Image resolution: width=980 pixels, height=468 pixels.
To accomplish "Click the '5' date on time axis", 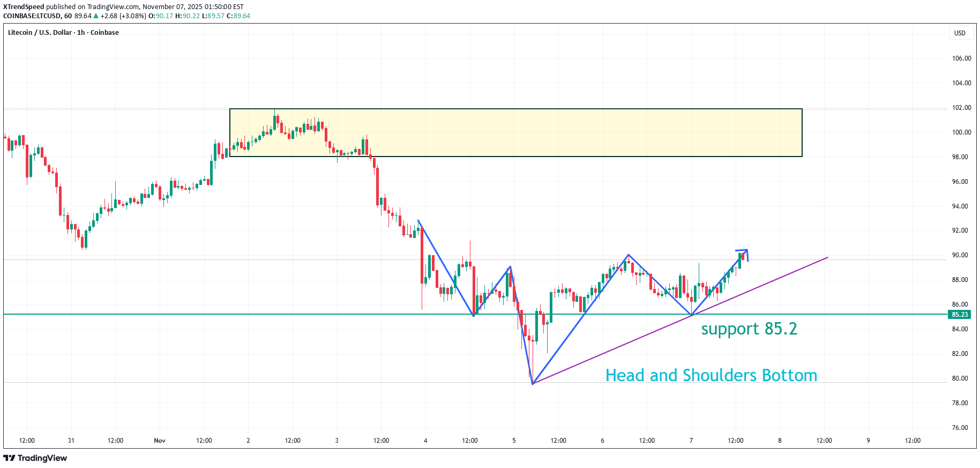I will coord(514,441).
